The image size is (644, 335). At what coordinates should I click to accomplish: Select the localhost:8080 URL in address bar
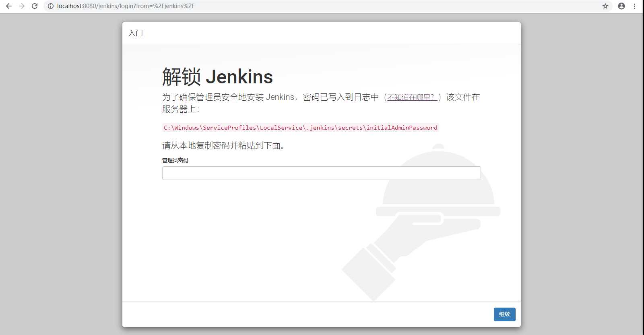coord(126,6)
